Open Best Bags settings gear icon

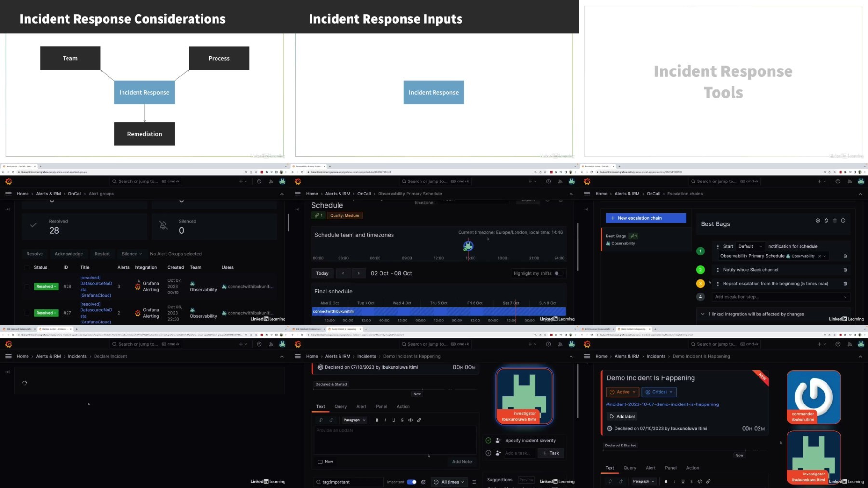pos(818,221)
